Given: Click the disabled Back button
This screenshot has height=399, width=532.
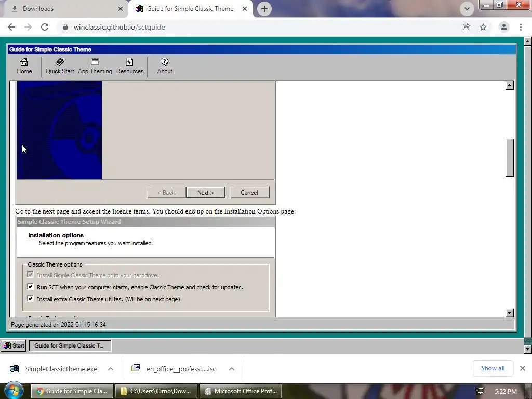Looking at the screenshot, I should point(167,192).
